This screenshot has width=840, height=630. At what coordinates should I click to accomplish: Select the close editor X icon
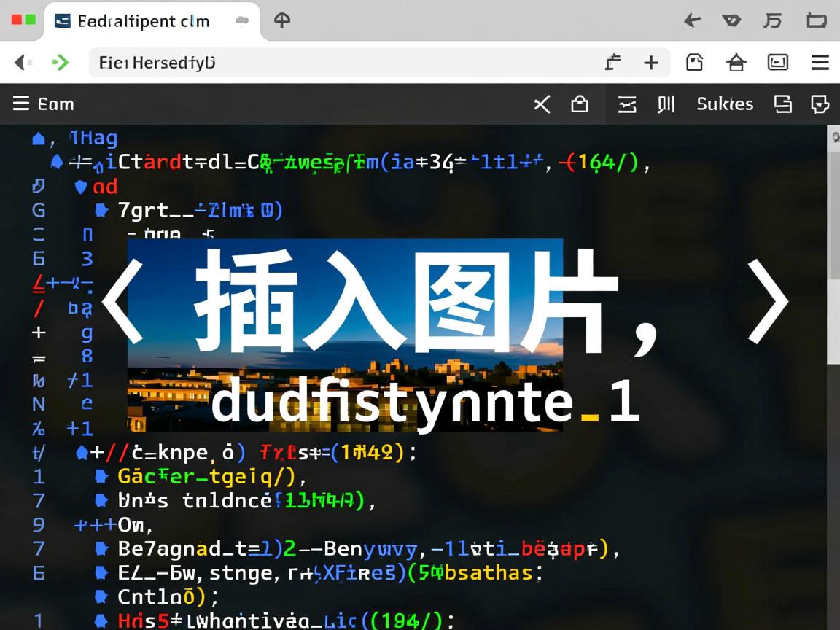pos(542,104)
